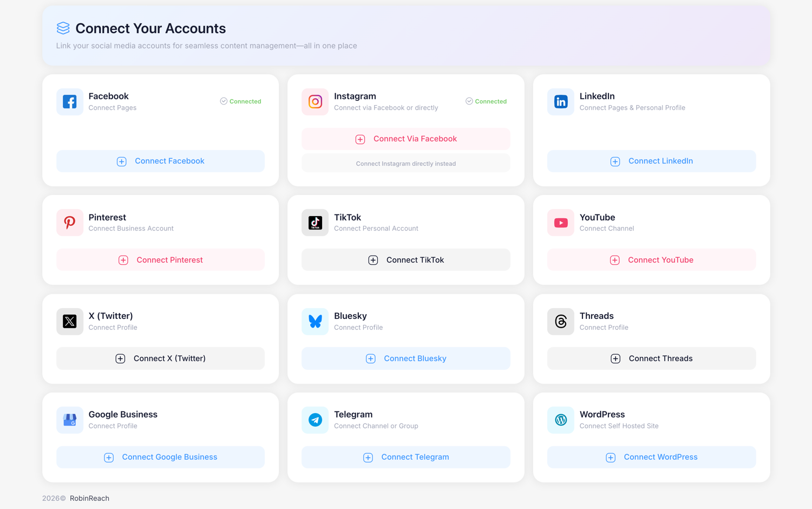Image resolution: width=812 pixels, height=509 pixels.
Task: Click the X (Twitter) logo icon
Action: click(x=70, y=322)
